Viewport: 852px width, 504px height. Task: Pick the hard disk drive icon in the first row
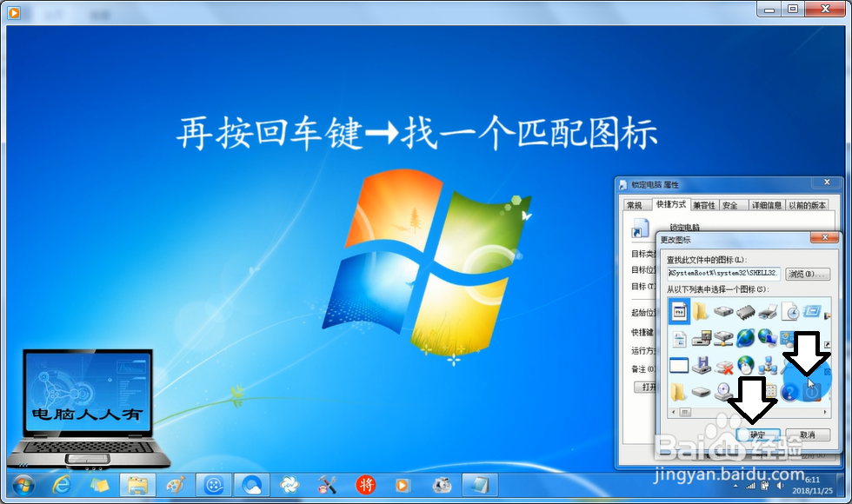point(723,312)
